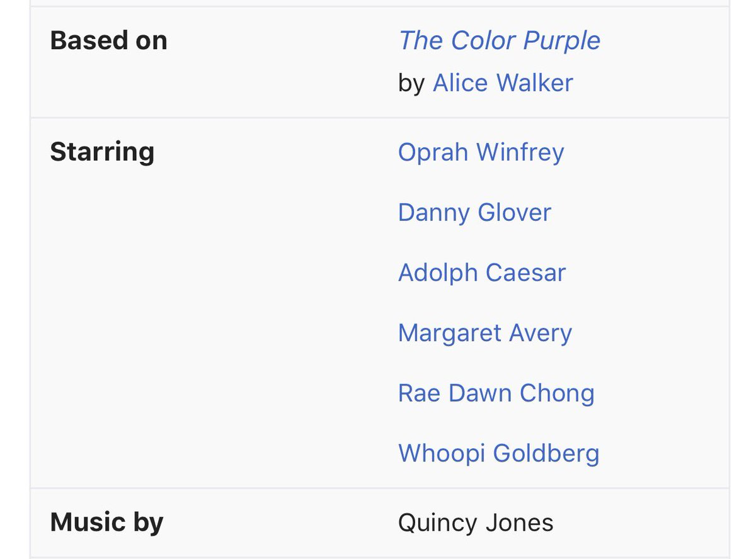
Task: Open Whoopi Goldberg's article link
Action: pos(498,454)
